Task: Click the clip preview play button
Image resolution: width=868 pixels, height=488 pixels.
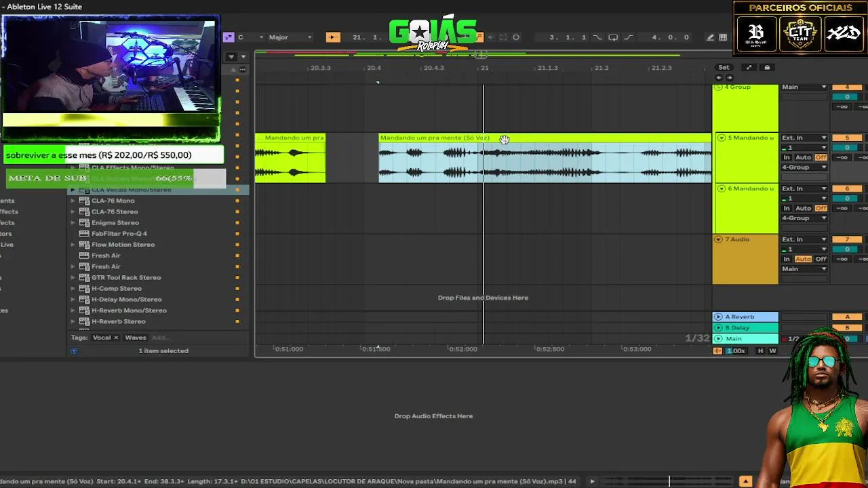Action: point(592,481)
